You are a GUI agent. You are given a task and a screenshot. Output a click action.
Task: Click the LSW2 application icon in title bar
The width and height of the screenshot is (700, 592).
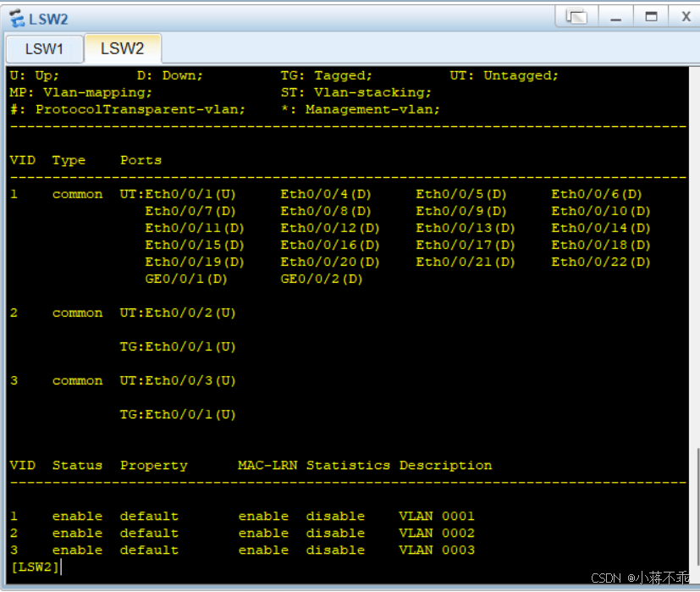[17, 19]
